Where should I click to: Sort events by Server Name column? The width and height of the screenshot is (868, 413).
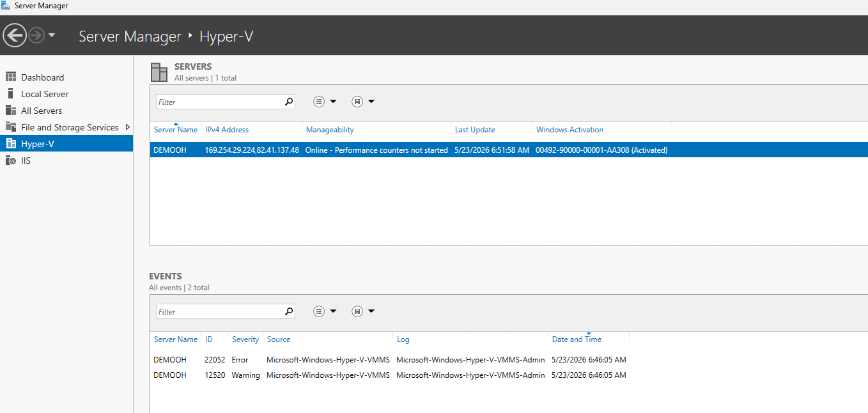pos(176,339)
